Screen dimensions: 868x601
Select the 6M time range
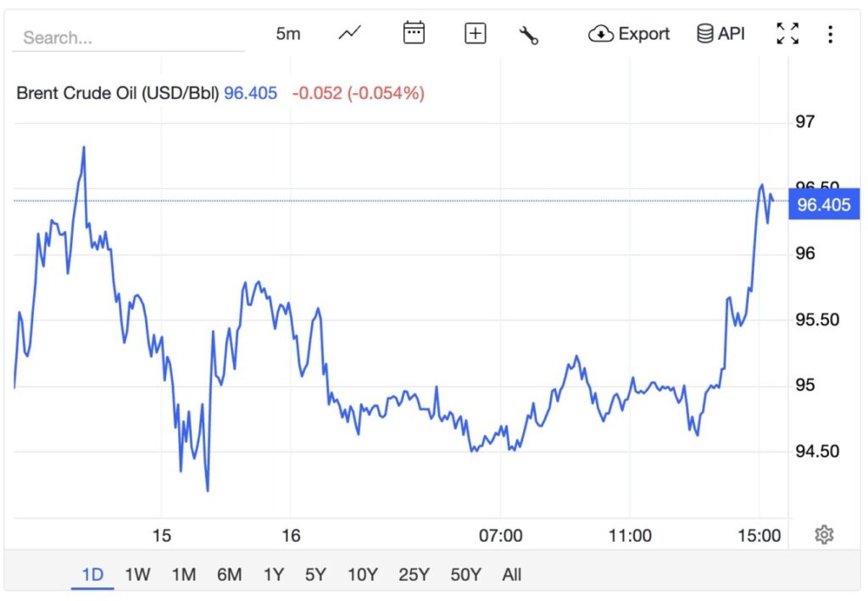tap(228, 574)
